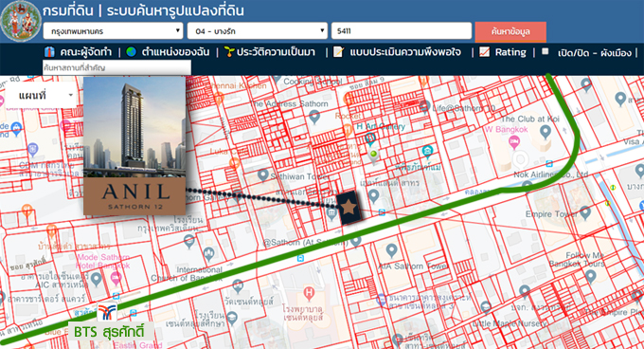This screenshot has height=349, width=644.
Task: Click the ค้นหาข้อมูล search button
Action: click(510, 31)
